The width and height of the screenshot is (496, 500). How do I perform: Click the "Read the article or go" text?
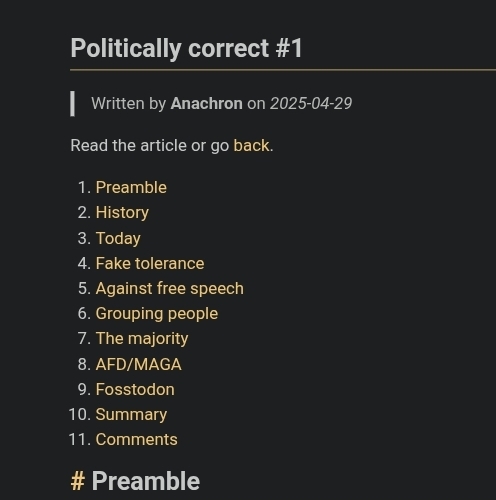(x=150, y=145)
